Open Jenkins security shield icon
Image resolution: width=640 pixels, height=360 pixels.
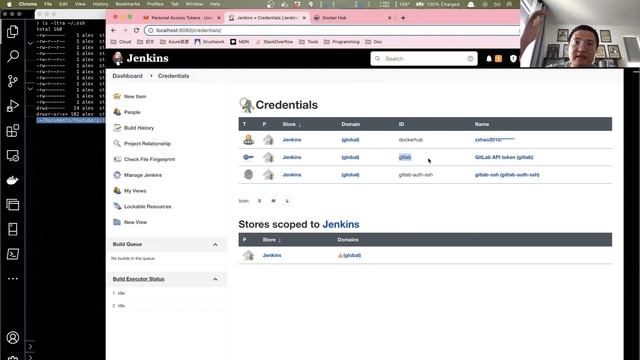tap(513, 59)
